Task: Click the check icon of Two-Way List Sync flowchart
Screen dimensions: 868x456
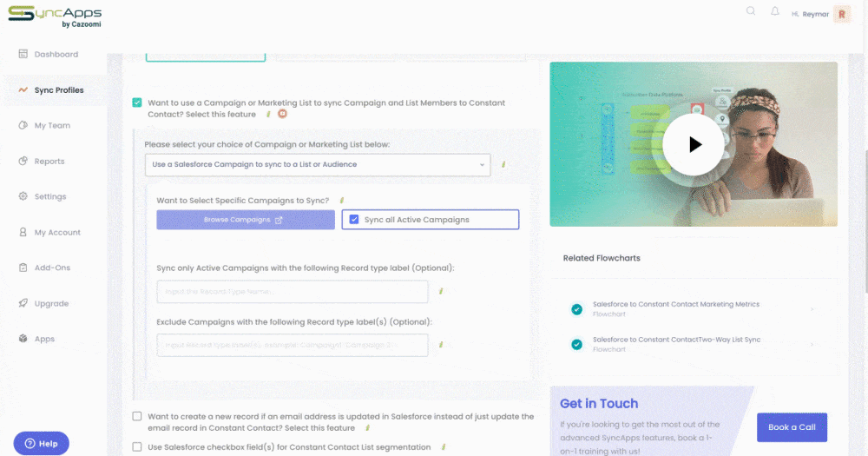Action: (577, 344)
